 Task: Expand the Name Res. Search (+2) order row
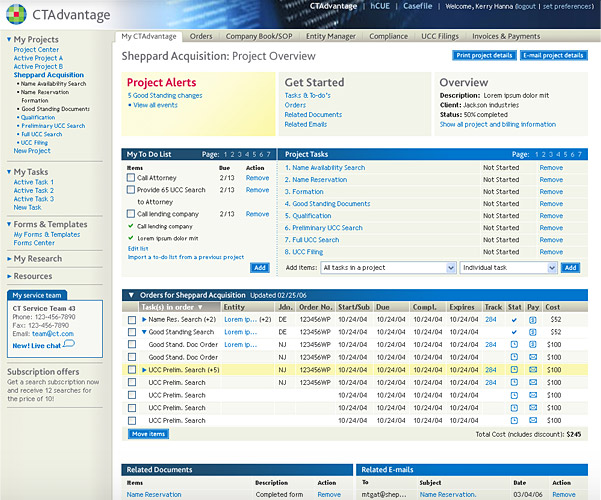click(x=144, y=319)
